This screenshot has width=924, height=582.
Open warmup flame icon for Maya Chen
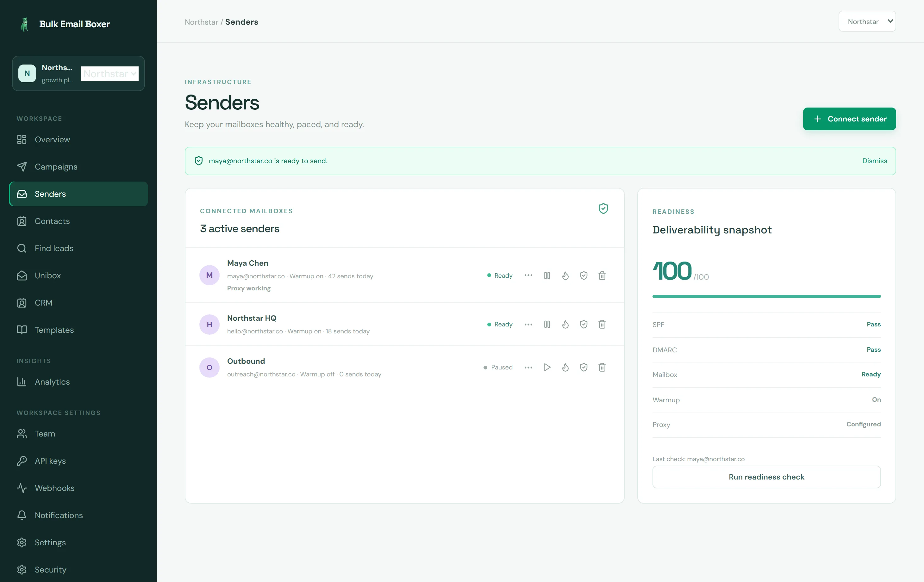pyautogui.click(x=565, y=276)
